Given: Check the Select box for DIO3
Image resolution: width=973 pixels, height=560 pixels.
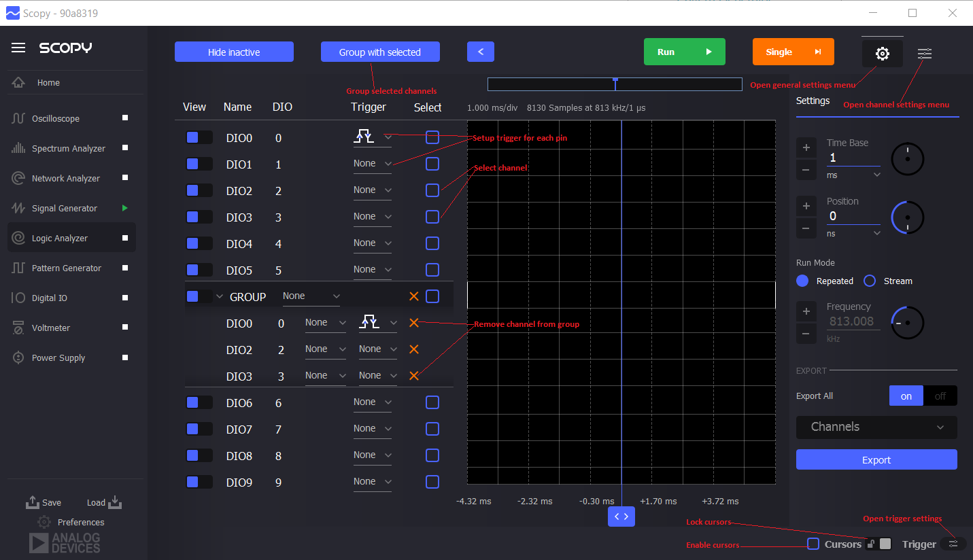Looking at the screenshot, I should [x=432, y=217].
